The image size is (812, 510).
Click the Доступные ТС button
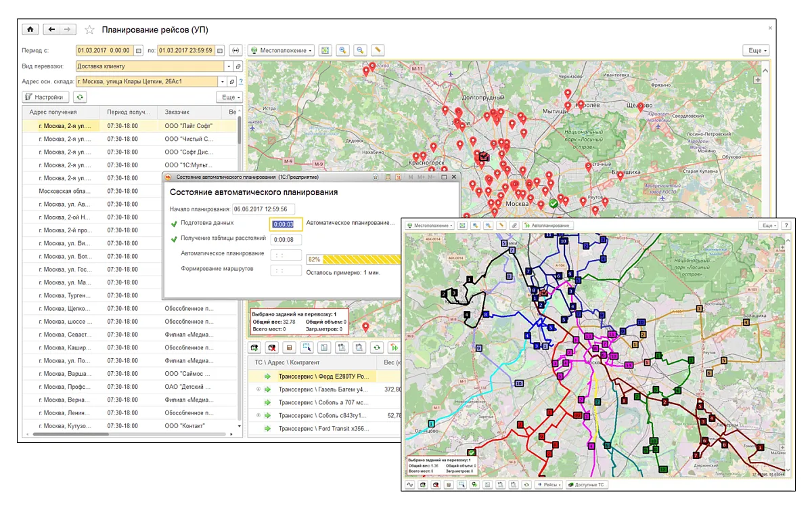click(587, 485)
